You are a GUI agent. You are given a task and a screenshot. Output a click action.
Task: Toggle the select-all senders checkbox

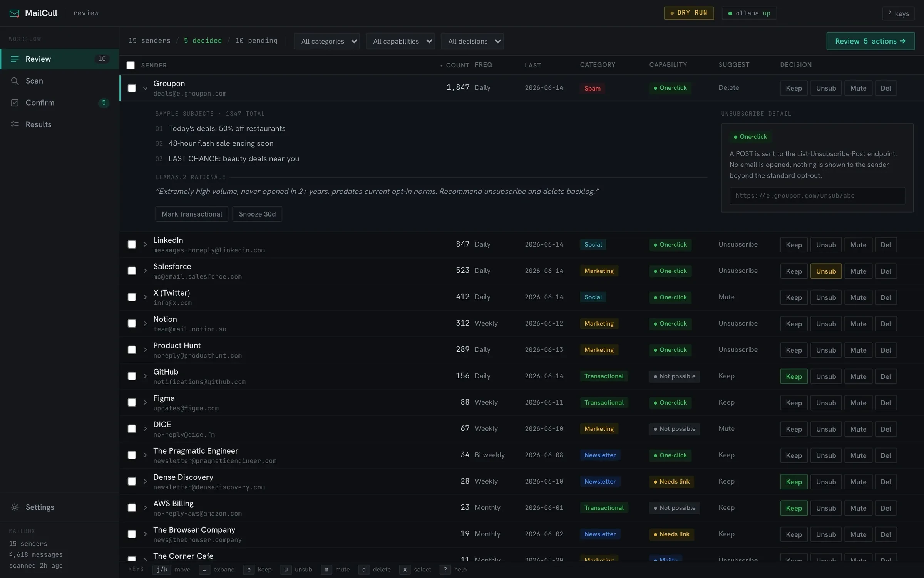coord(131,65)
